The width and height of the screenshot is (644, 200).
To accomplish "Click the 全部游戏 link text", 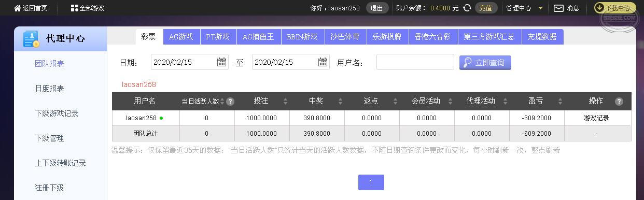I will pos(92,8).
